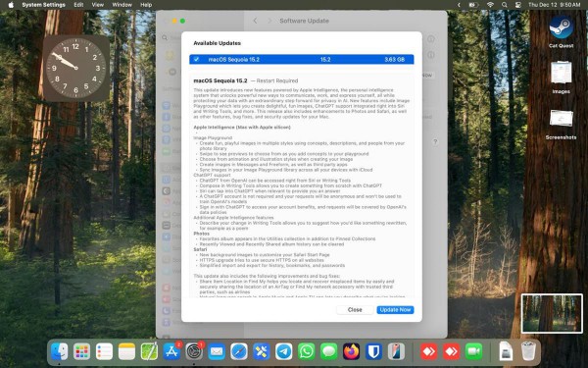
Task: Click the Wi-Fi status icon in menu bar
Action: (490, 5)
